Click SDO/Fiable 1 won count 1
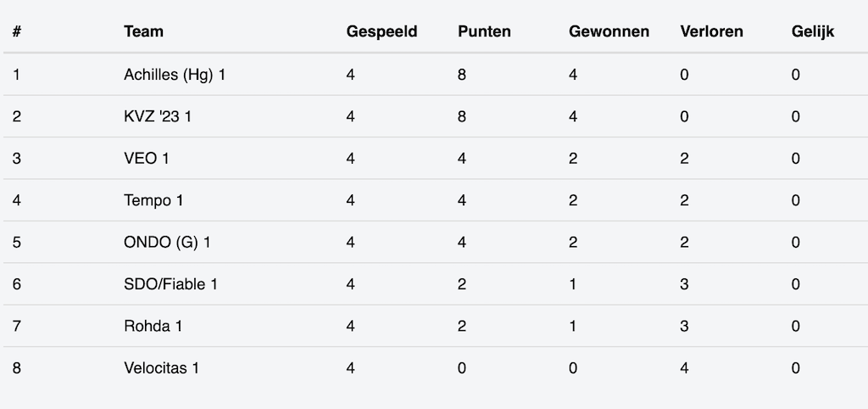 click(x=573, y=284)
